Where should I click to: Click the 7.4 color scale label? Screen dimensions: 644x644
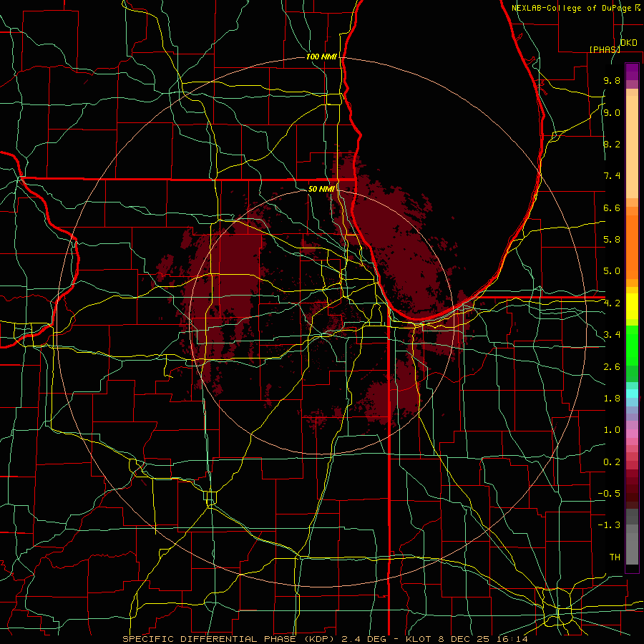612,176
